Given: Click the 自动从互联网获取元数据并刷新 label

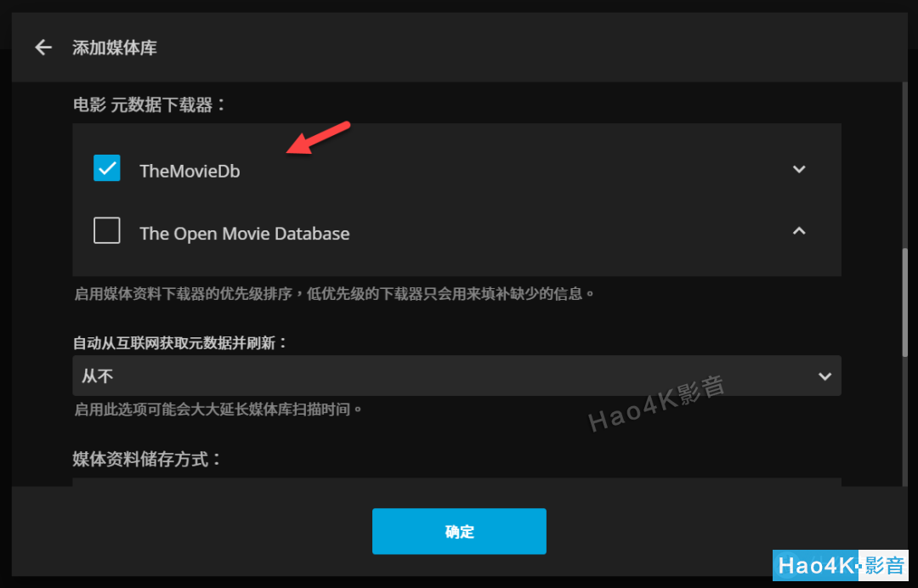Looking at the screenshot, I should click(x=180, y=342).
